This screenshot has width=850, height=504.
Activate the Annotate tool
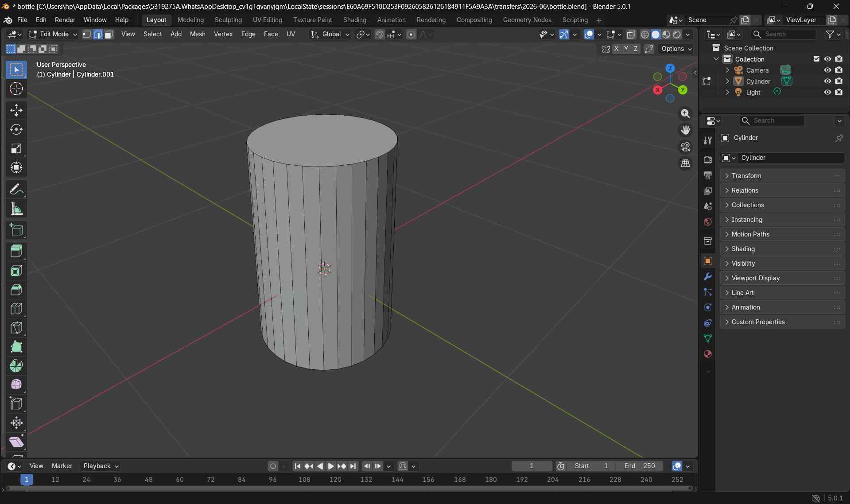[x=16, y=189]
